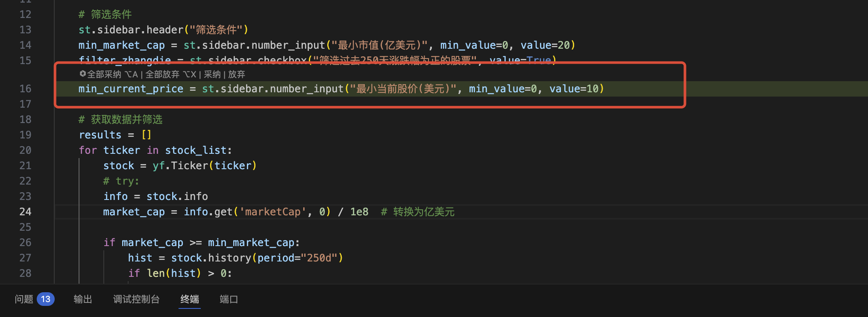Discard this change with 放弃
Viewport: 868px width, 317px height.
(x=237, y=74)
